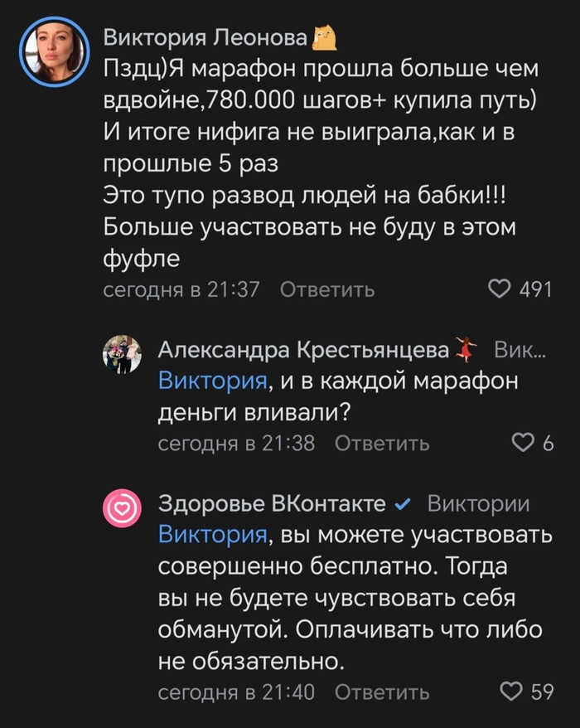Open the Виктория Леонова name link
The height and width of the screenshot is (728, 580).
click(206, 37)
